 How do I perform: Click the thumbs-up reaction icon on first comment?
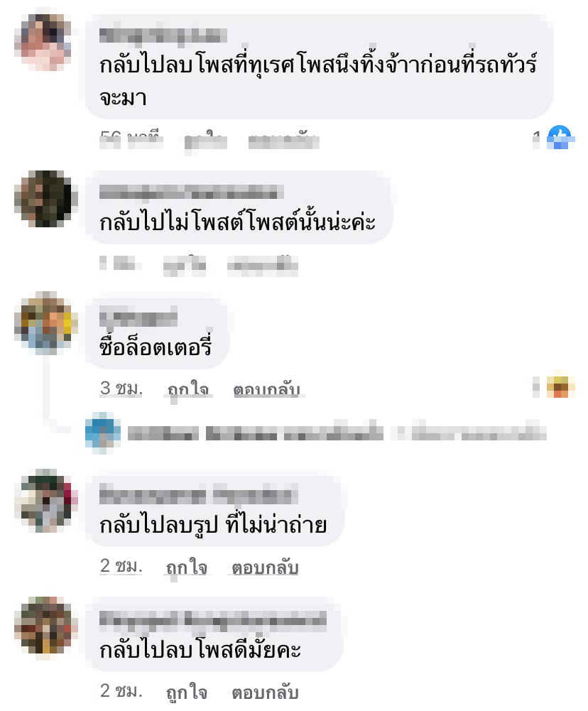pos(560,137)
